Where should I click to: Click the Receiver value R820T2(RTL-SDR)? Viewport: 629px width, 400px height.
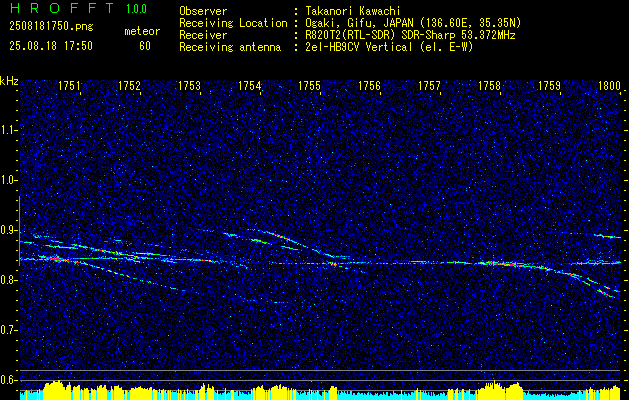pyautogui.click(x=409, y=35)
